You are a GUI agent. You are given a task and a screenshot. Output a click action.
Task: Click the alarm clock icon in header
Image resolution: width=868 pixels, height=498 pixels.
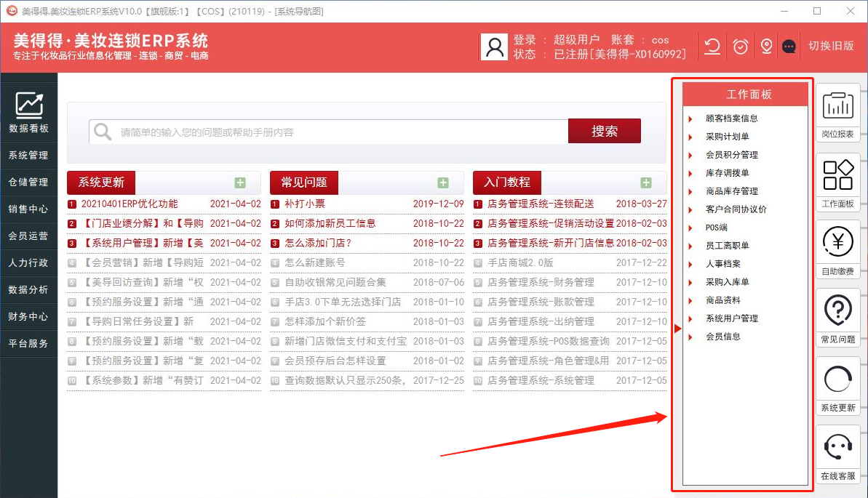point(740,47)
